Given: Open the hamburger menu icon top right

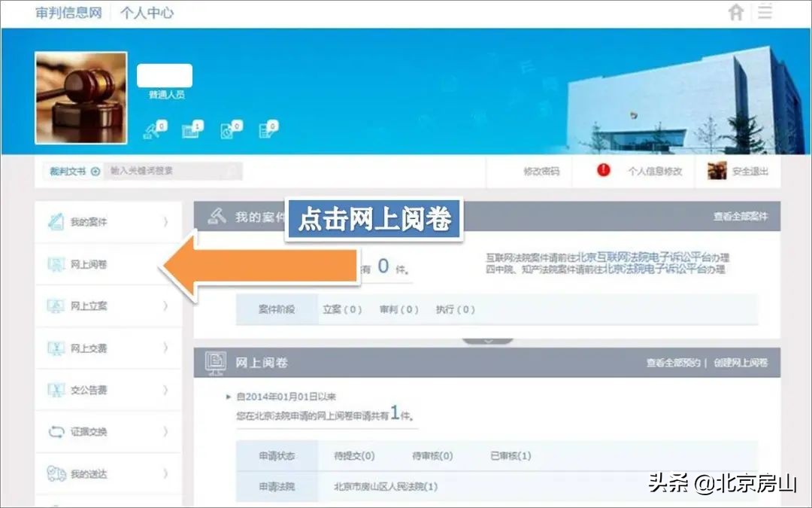Looking at the screenshot, I should [x=765, y=12].
